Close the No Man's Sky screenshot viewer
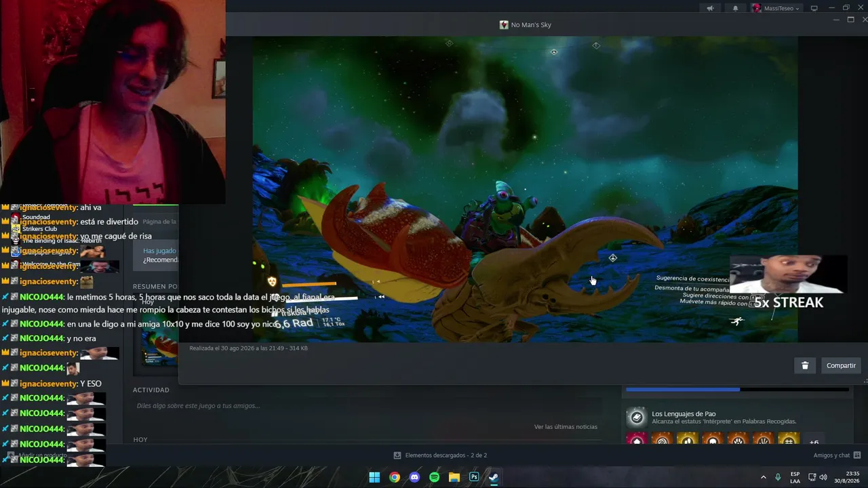The width and height of the screenshot is (868, 488). coord(865,20)
